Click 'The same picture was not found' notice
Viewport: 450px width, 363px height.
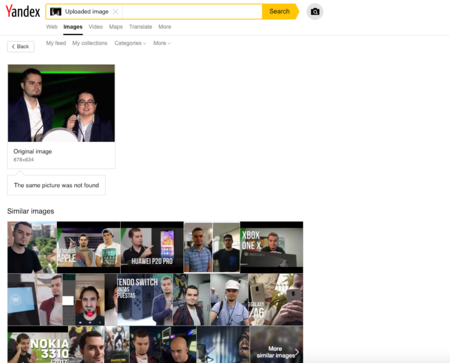click(56, 185)
